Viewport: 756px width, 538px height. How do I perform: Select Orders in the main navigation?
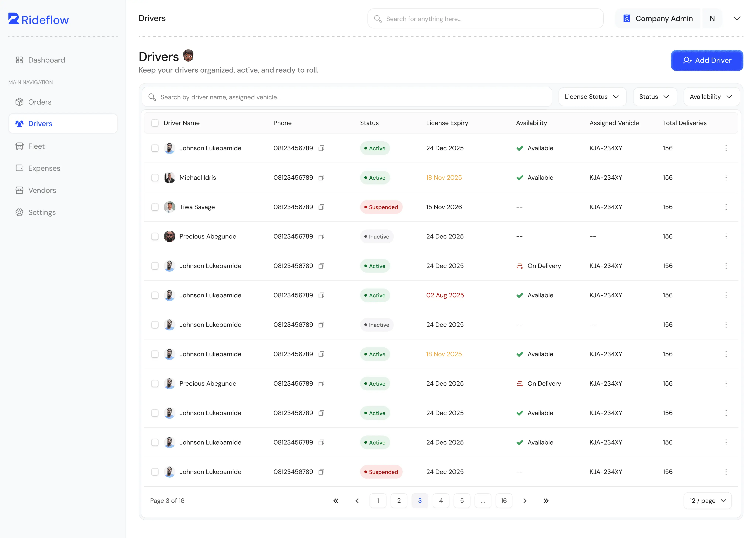click(40, 102)
